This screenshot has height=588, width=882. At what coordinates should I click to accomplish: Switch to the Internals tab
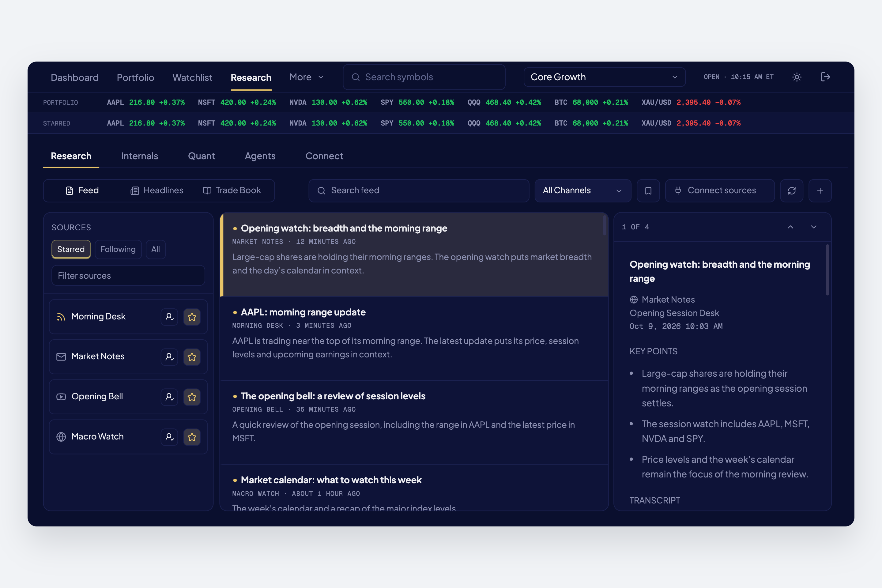tap(140, 156)
